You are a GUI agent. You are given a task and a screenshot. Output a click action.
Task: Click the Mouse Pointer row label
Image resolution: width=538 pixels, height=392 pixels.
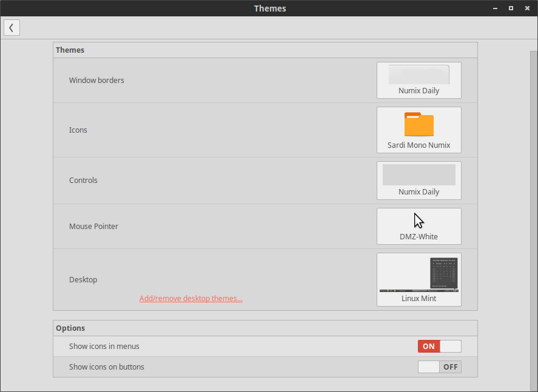[93, 226]
